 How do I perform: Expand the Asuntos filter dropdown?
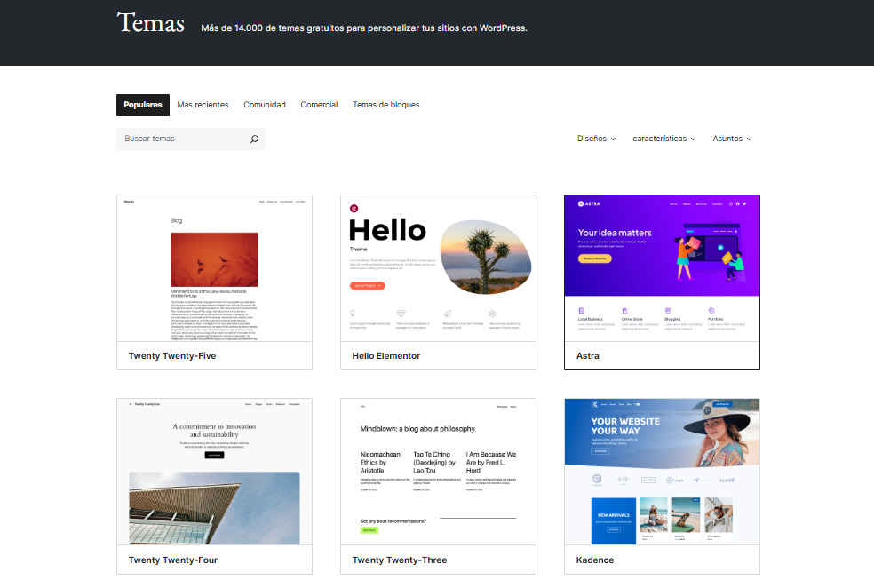732,139
